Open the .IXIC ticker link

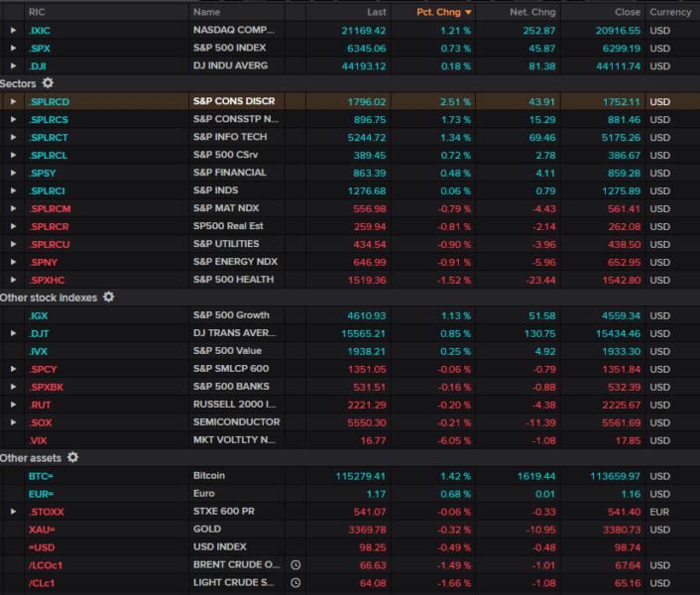[x=40, y=31]
